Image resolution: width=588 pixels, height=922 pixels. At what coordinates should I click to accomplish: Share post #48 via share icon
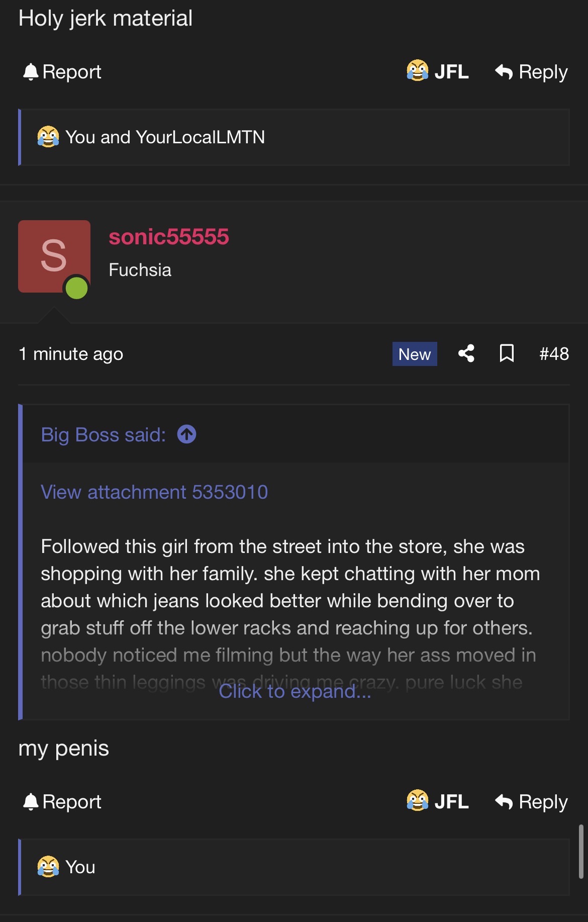(x=466, y=353)
